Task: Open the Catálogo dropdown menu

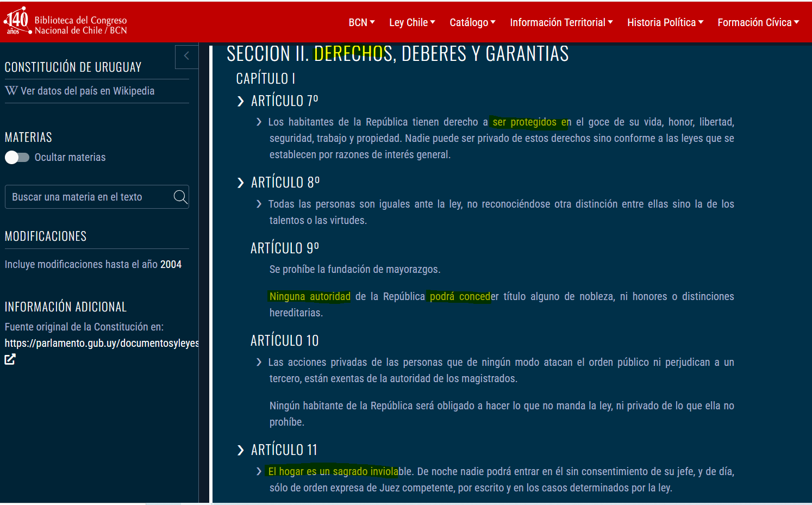Action: (x=472, y=22)
